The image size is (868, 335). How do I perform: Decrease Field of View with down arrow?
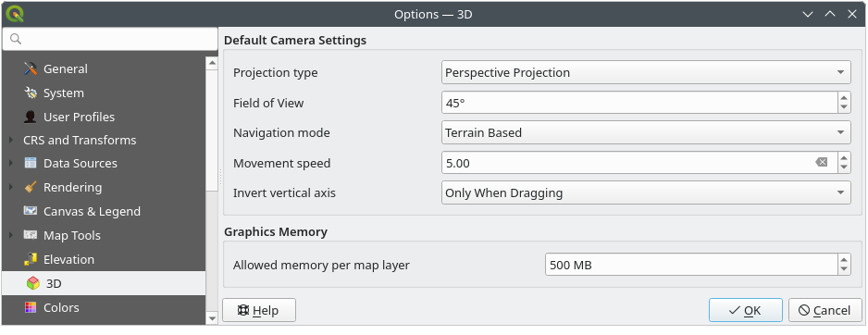pos(844,108)
